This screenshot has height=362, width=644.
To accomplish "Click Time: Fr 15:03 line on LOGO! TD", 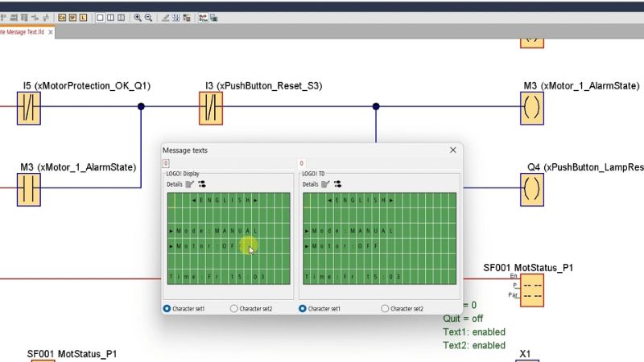I will pos(353,277).
